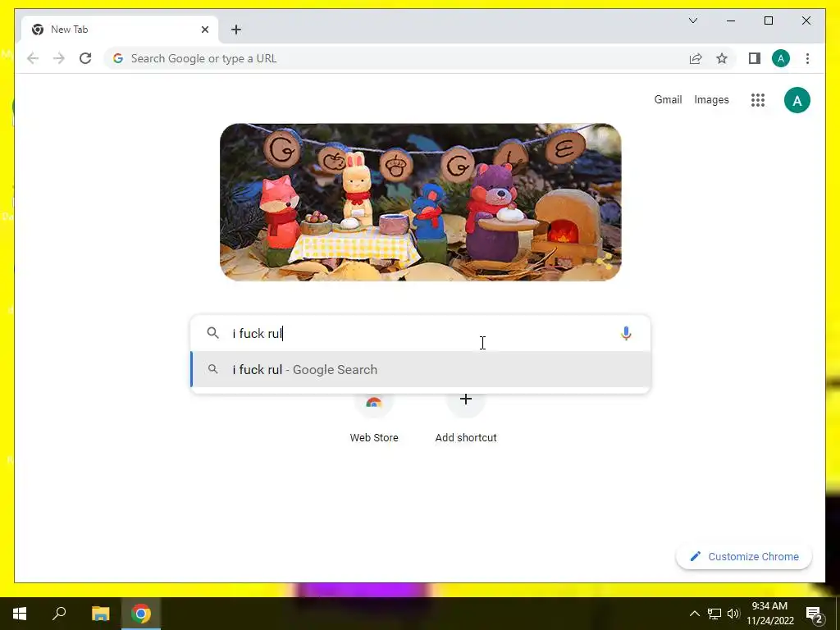The image size is (840, 630).
Task: Select the New Tab tab
Action: point(120,30)
